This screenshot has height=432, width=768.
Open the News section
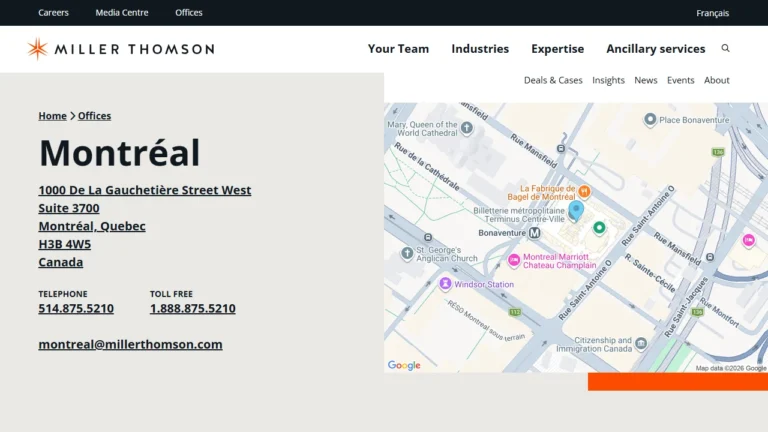coord(646,80)
